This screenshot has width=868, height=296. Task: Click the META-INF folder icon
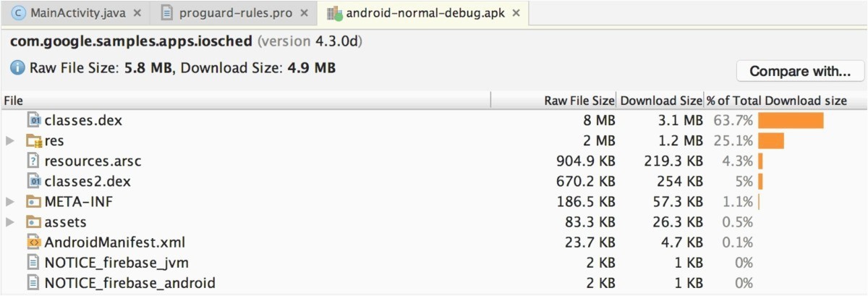click(x=35, y=202)
